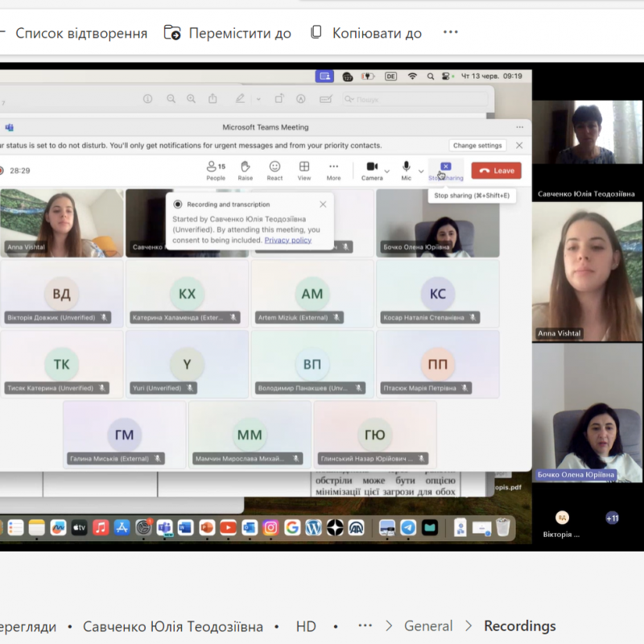Switch the DE keyboard input source
The image size is (644, 644).
click(x=390, y=76)
